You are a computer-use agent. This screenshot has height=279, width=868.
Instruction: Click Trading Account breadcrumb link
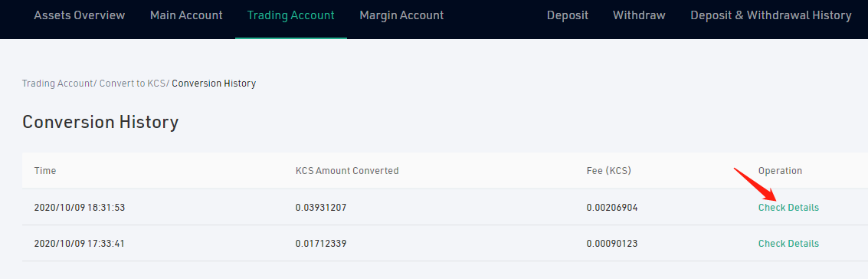(x=57, y=84)
